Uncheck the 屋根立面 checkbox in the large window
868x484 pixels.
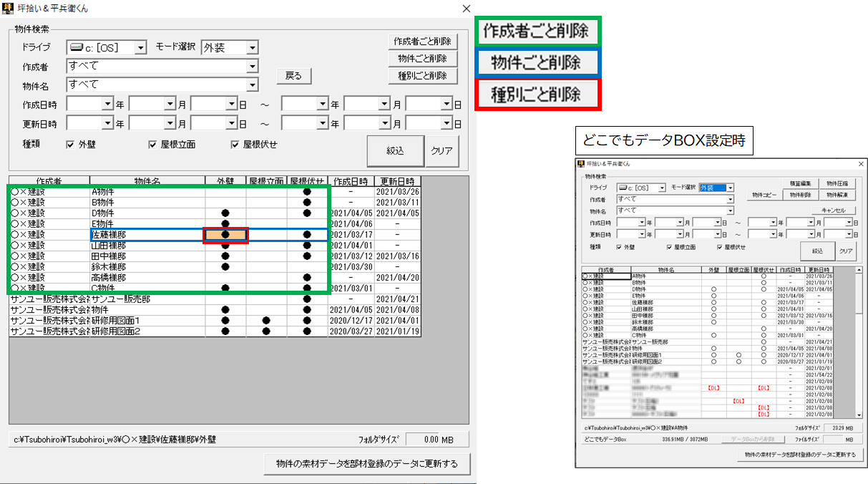[152, 145]
